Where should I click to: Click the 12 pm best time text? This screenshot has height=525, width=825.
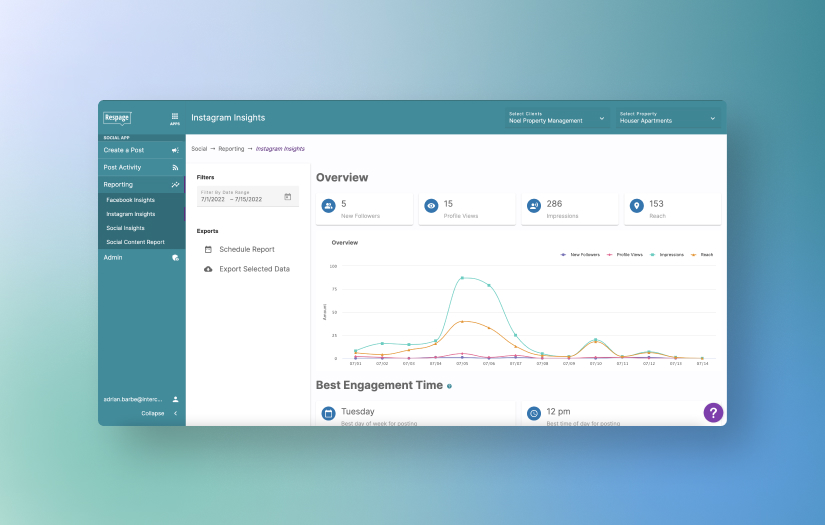[558, 411]
